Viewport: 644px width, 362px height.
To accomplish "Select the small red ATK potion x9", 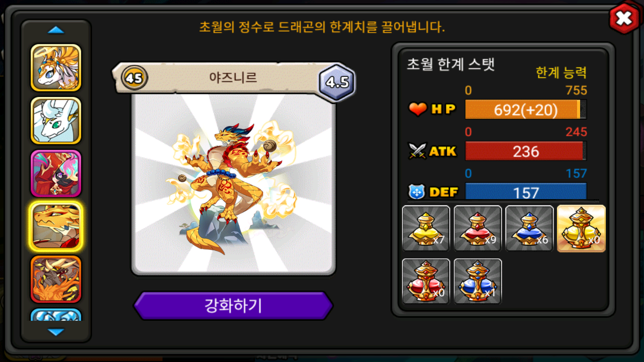I will 477,228.
